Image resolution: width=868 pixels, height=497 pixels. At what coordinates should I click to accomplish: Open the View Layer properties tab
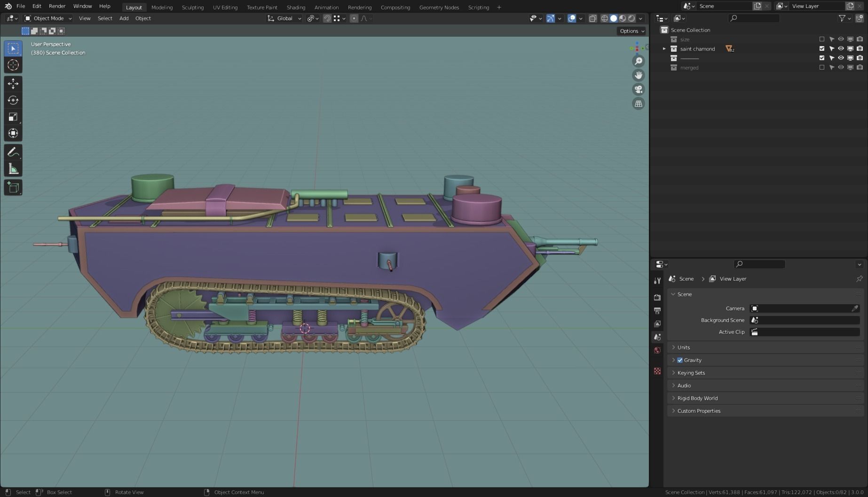pos(657,323)
